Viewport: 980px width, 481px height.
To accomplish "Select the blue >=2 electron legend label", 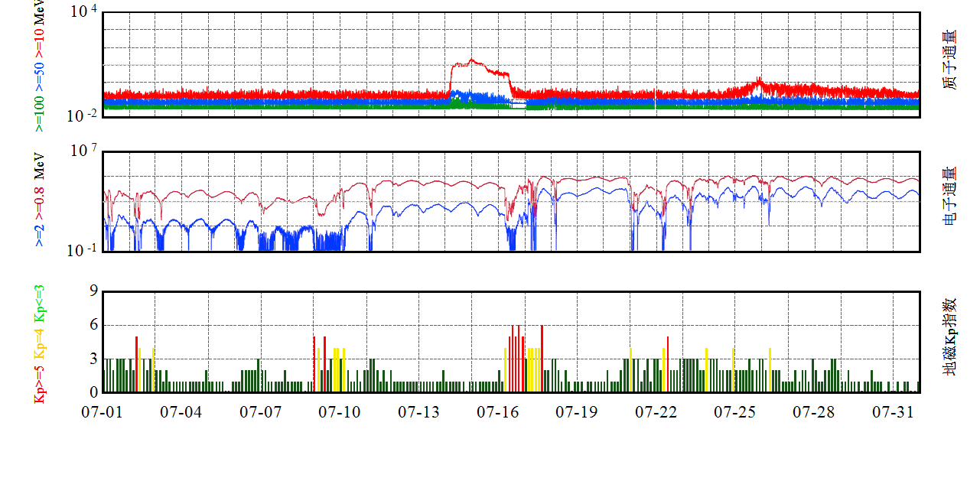I will tap(39, 236).
